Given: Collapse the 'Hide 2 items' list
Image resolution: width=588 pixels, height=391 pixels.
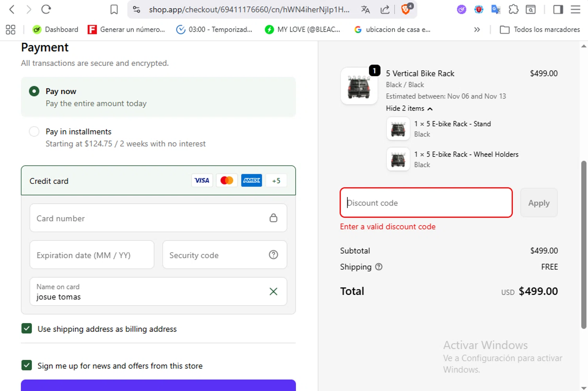Looking at the screenshot, I should coord(409,109).
